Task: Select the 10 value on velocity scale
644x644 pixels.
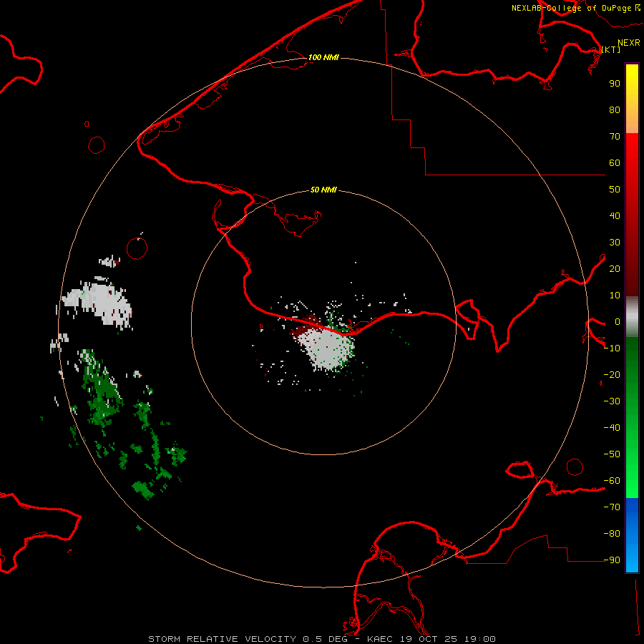Action: coord(615,296)
